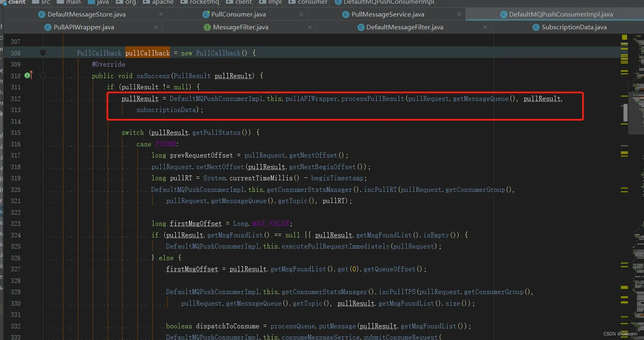Collapse the onSuccess method fold at line 310
This screenshot has height=340, width=644.
(43, 75)
